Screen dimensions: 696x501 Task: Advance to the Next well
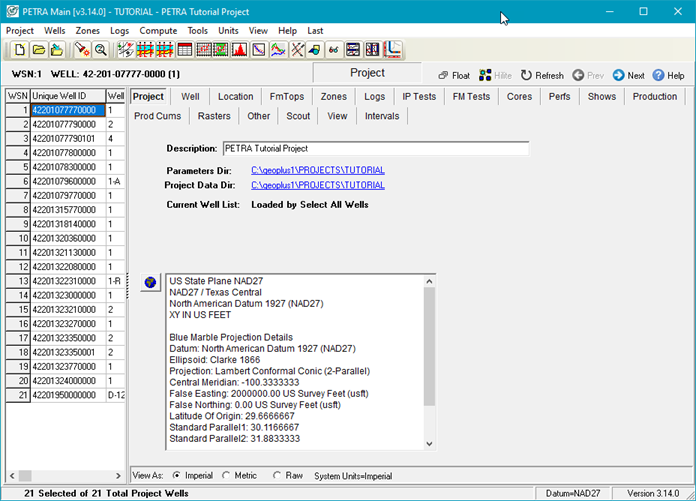629,75
